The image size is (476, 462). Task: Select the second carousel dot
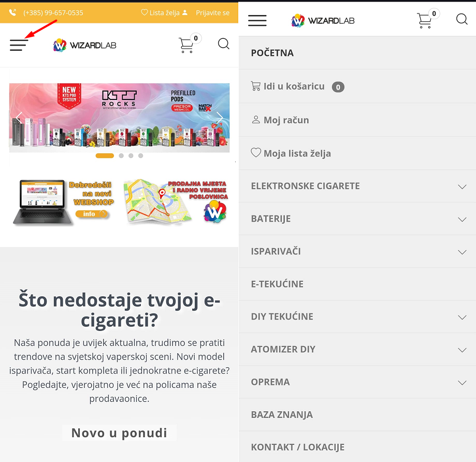(x=121, y=156)
